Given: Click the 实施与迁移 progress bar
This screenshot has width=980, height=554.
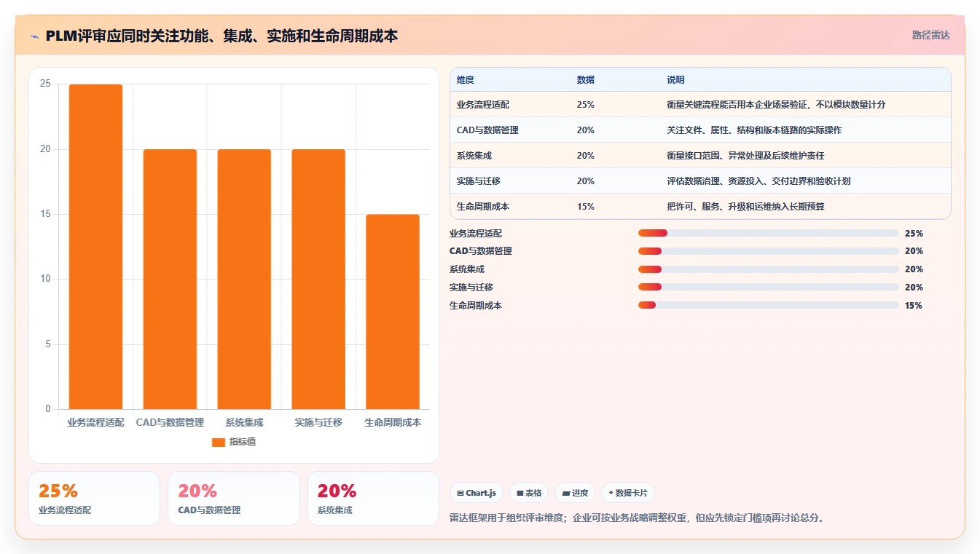Looking at the screenshot, I should point(769,288).
